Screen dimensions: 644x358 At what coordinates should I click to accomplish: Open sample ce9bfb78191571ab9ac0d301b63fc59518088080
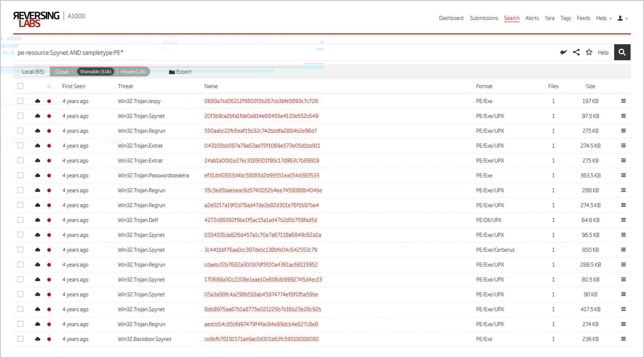262,339
